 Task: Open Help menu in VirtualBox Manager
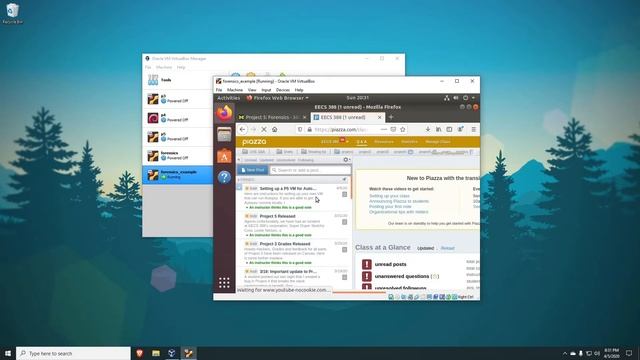(181, 67)
